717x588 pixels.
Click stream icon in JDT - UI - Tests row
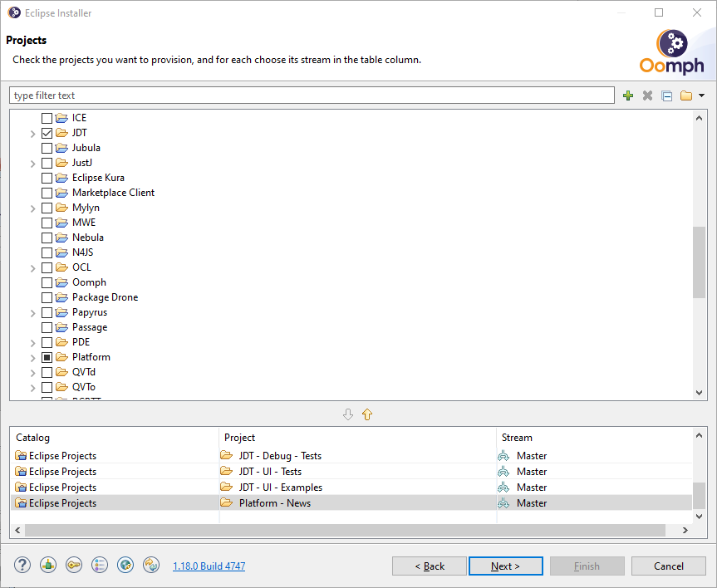[503, 472]
